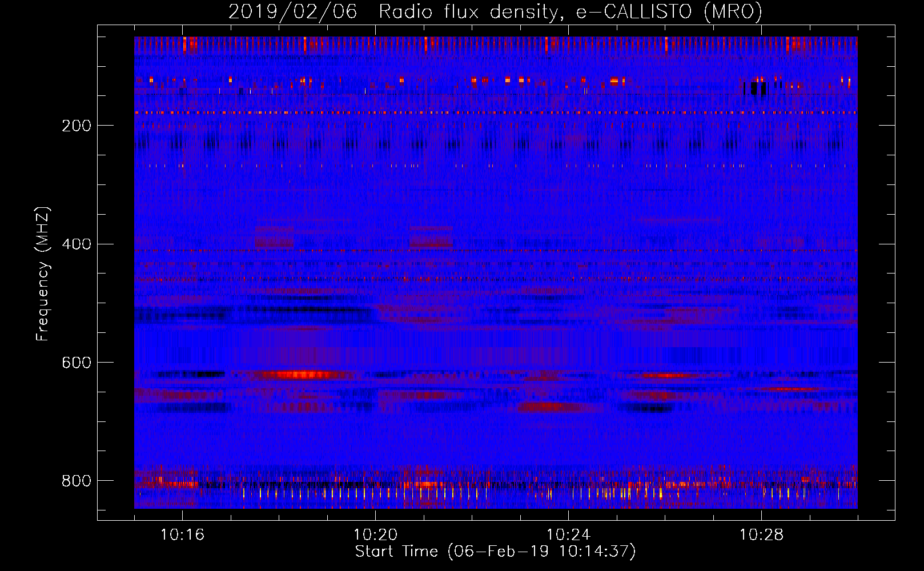Click the 'Start Time (06-Feb-19 10:14:37)' label
Screen dimensions: 924x571
(495, 552)
